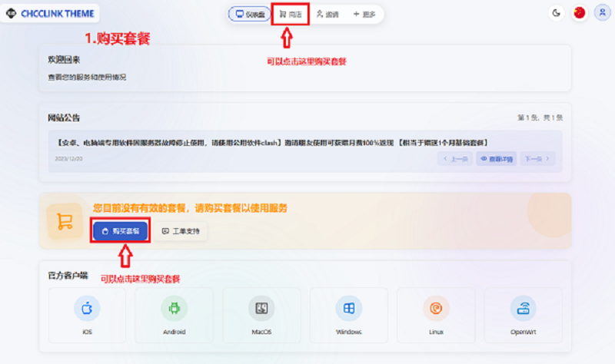The height and width of the screenshot is (364, 615).
Task: Open language selector with China flag
Action: click(579, 13)
